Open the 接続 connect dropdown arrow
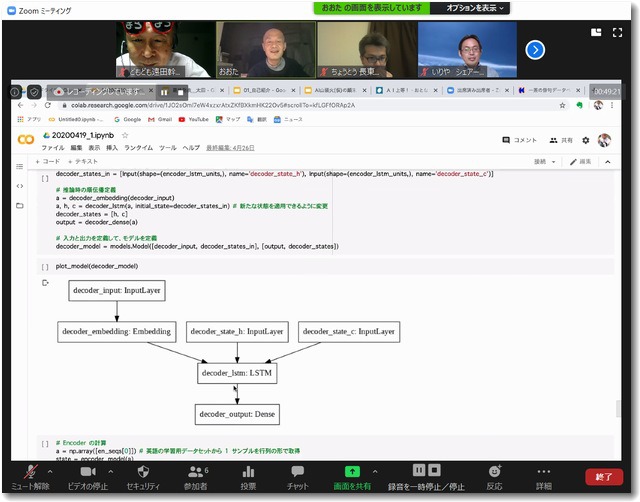 pos(554,162)
